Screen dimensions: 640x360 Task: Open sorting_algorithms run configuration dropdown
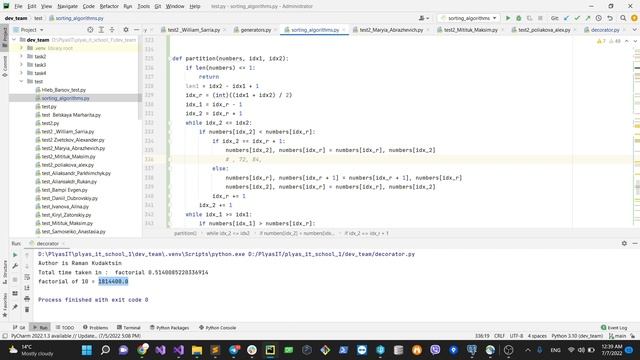tap(468, 18)
